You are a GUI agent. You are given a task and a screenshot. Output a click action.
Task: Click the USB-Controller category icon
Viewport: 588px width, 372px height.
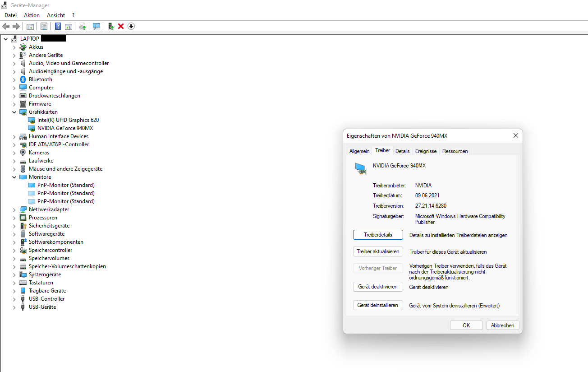coord(23,299)
